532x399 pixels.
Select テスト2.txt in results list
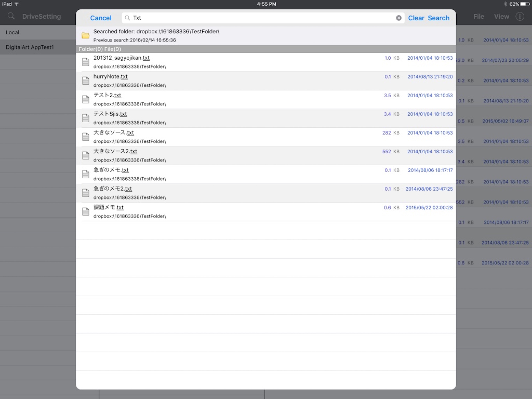(266, 99)
